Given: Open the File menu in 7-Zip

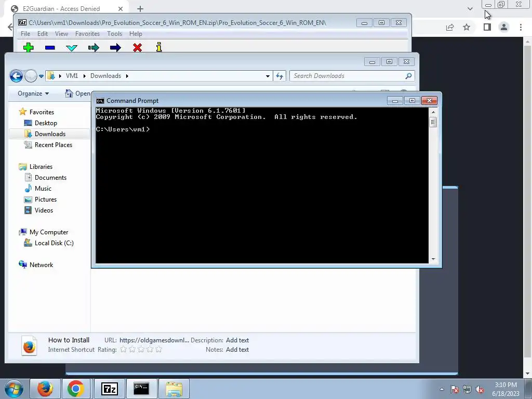Looking at the screenshot, I should point(25,34).
